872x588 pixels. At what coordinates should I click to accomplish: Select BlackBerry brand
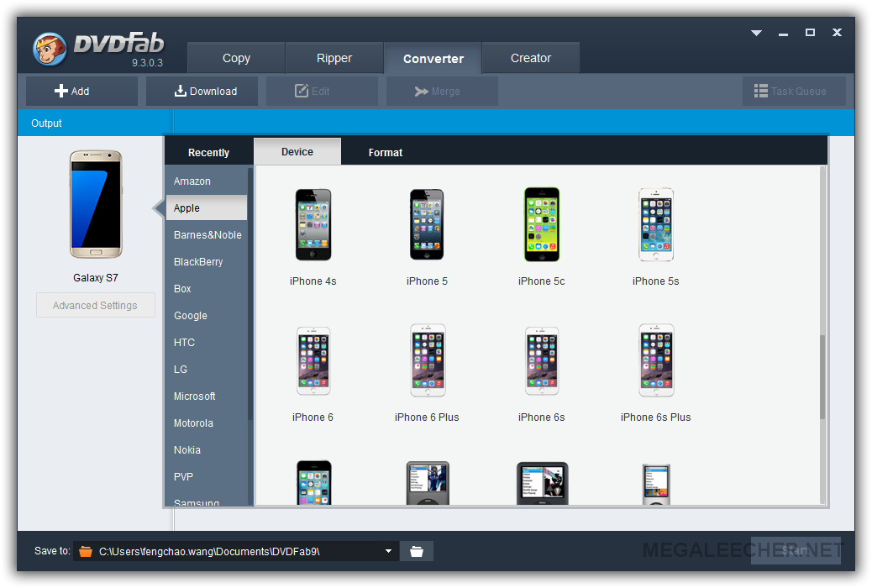click(207, 262)
